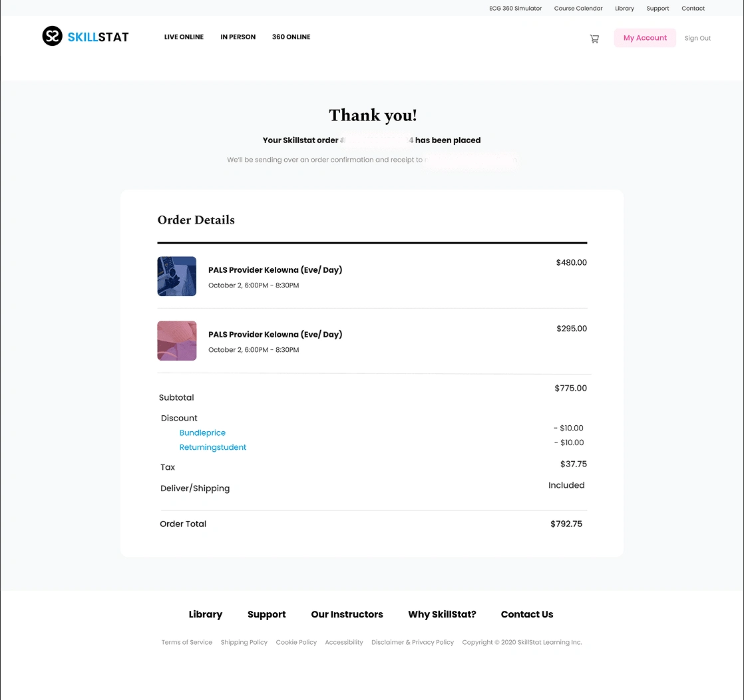The height and width of the screenshot is (700, 744).
Task: Open Disclaimer & Privacy Policy
Action: (x=413, y=642)
